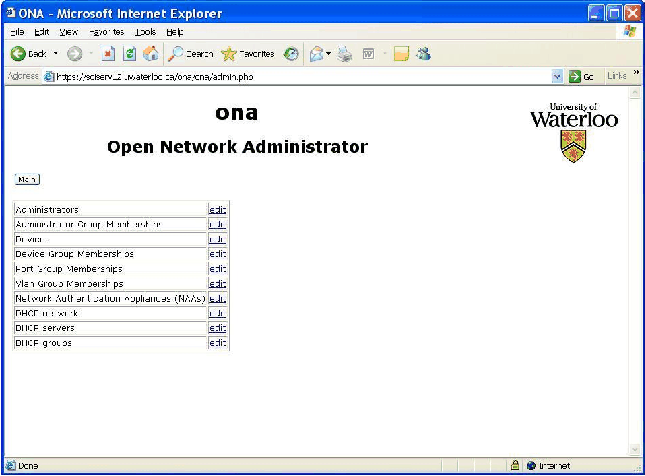
Task: Expand the Links toolbar chevron
Action: coord(636,75)
